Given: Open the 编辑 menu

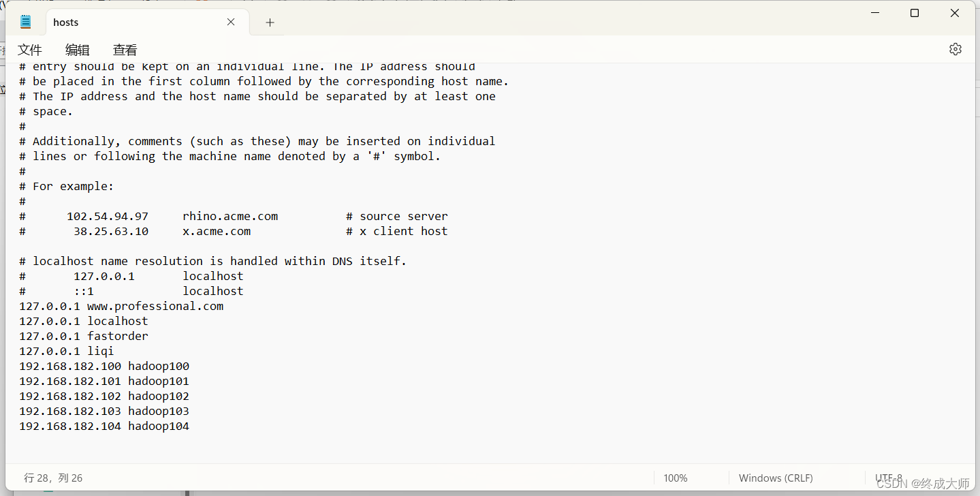Looking at the screenshot, I should [x=78, y=50].
